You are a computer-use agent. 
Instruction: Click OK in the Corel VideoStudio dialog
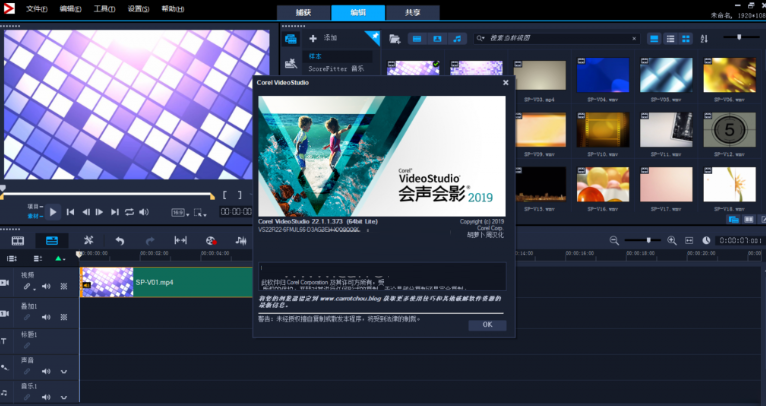tap(487, 325)
